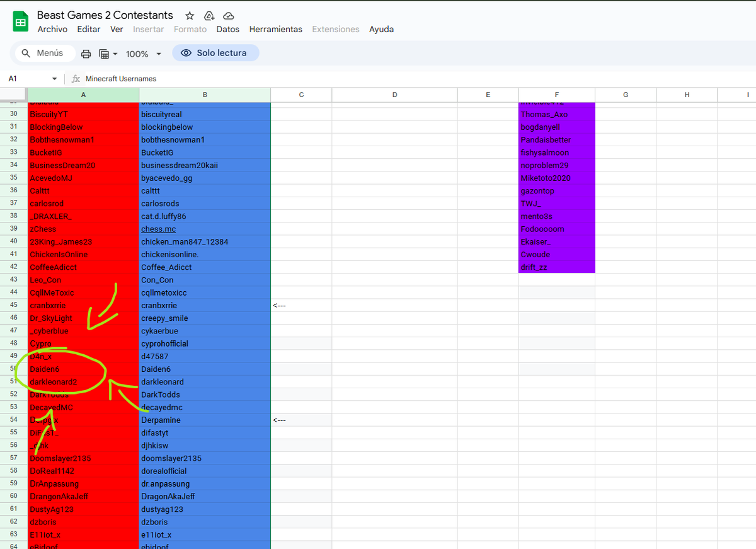Screen dimensions: 756x549
Task: Open the Herramientas menu
Action: coord(276,29)
